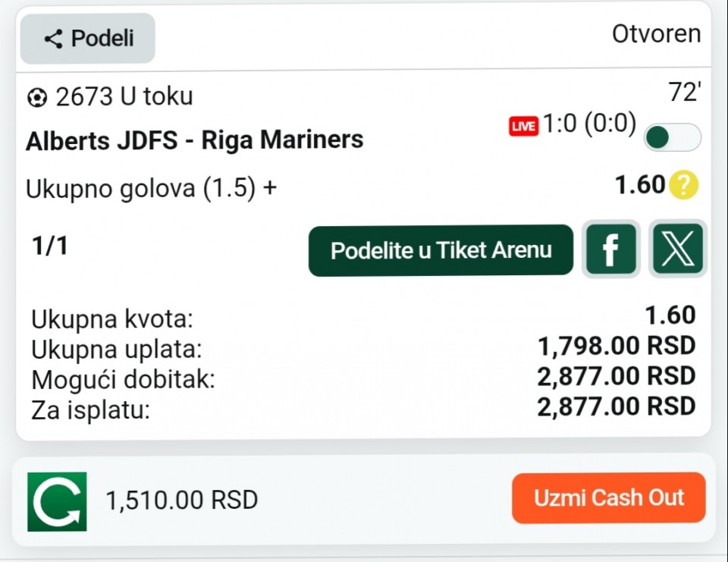Click the 1,510.00 RSD cash out amount
Image resolution: width=728 pixels, height=562 pixels.
pyautogui.click(x=182, y=501)
